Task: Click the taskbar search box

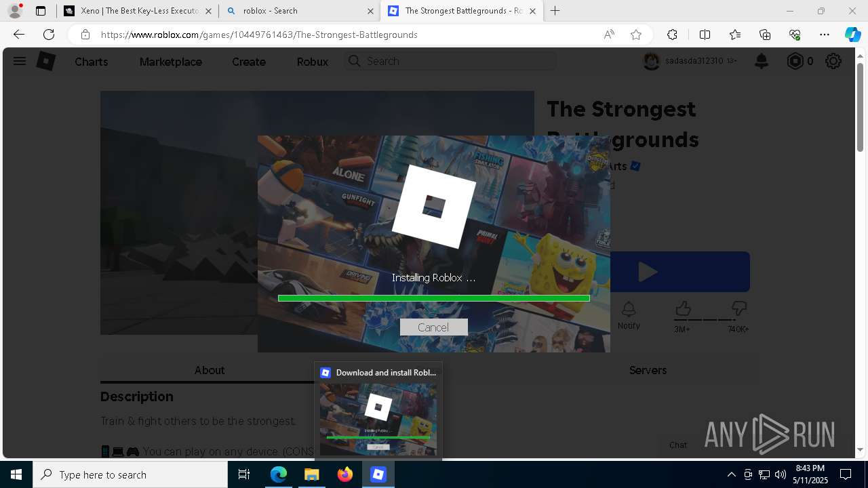Action: click(x=130, y=474)
